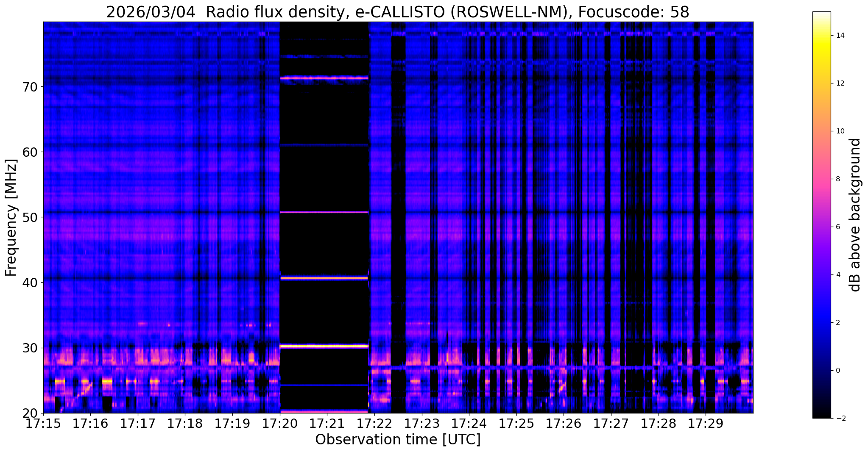Click the 'Observation time [UTC]' axis label
The width and height of the screenshot is (868, 452).
[x=398, y=440]
